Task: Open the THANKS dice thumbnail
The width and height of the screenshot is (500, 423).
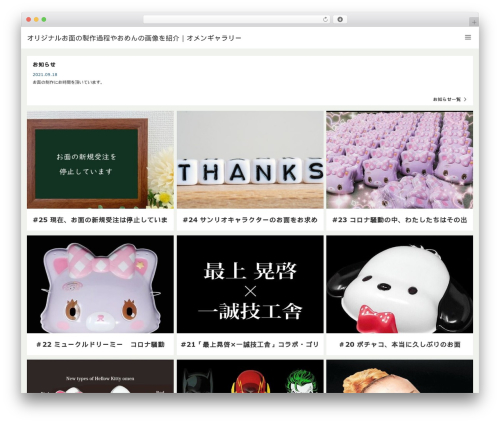Action: pyautogui.click(x=250, y=160)
